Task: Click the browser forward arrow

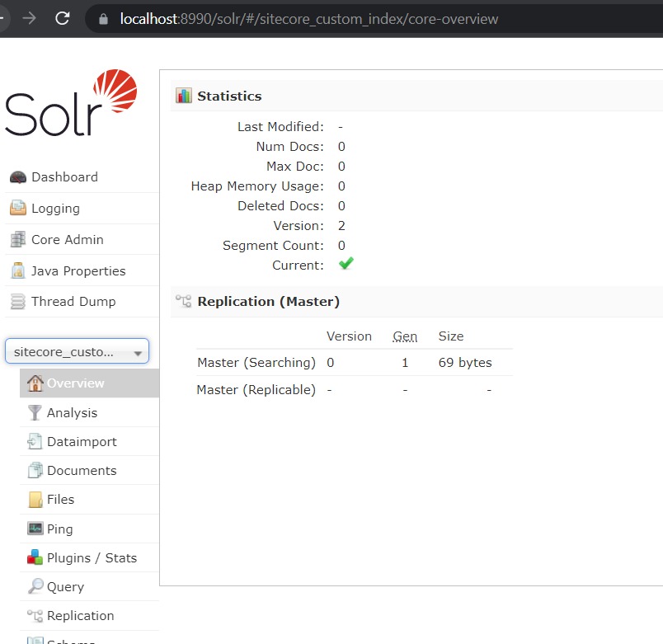Action: (29, 18)
